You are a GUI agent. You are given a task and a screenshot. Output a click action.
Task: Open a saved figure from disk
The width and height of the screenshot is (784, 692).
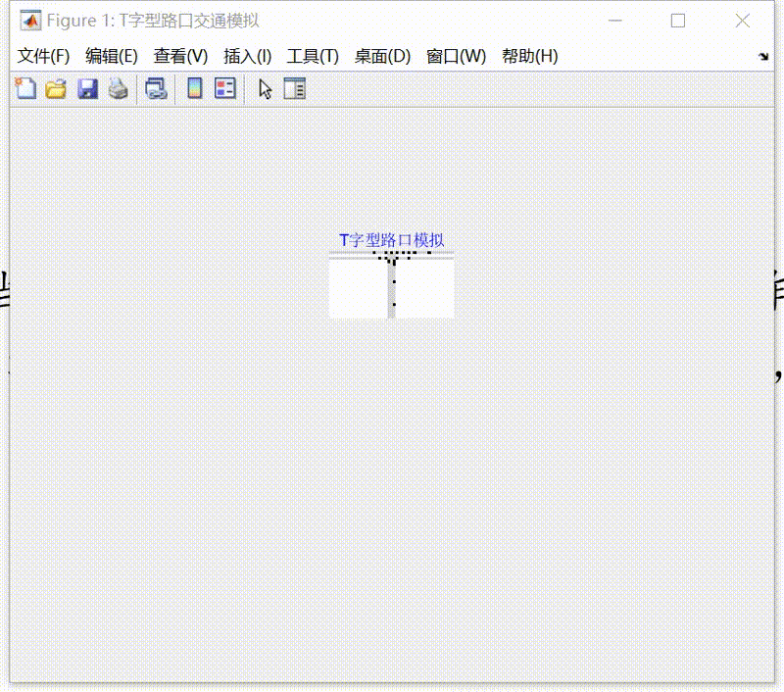click(x=56, y=88)
